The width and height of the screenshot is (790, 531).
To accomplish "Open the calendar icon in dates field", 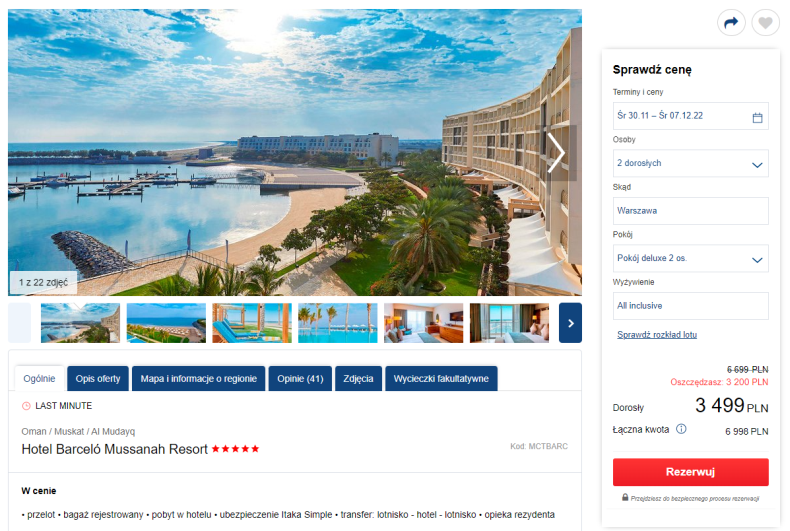I will [x=757, y=117].
